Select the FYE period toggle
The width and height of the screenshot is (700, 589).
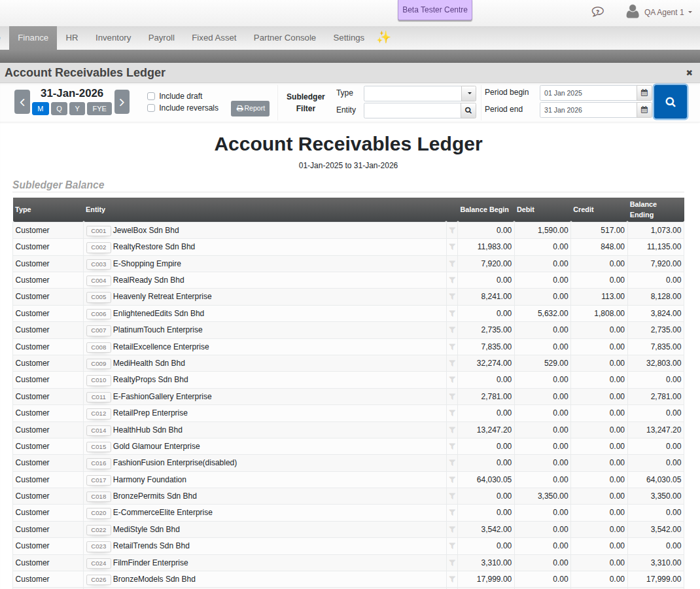[x=99, y=109]
